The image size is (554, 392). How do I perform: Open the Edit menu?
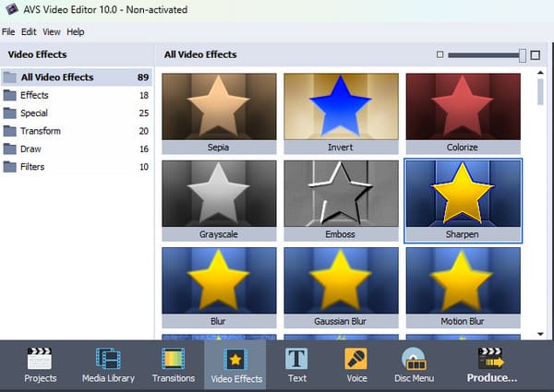pyautogui.click(x=29, y=31)
